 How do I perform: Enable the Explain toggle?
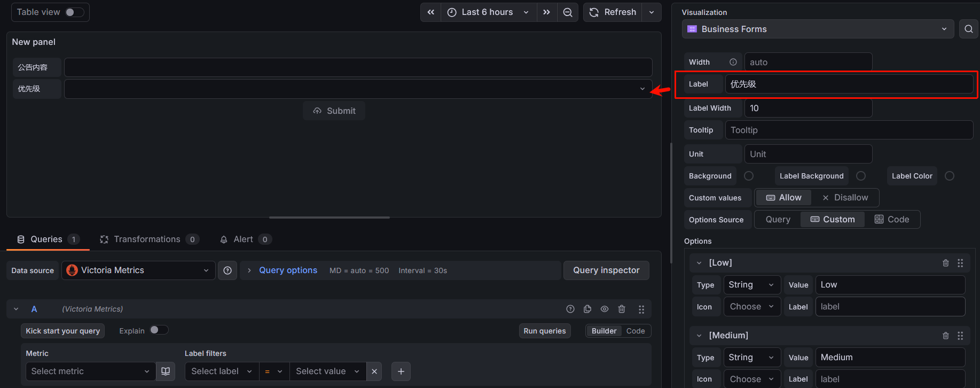(159, 330)
